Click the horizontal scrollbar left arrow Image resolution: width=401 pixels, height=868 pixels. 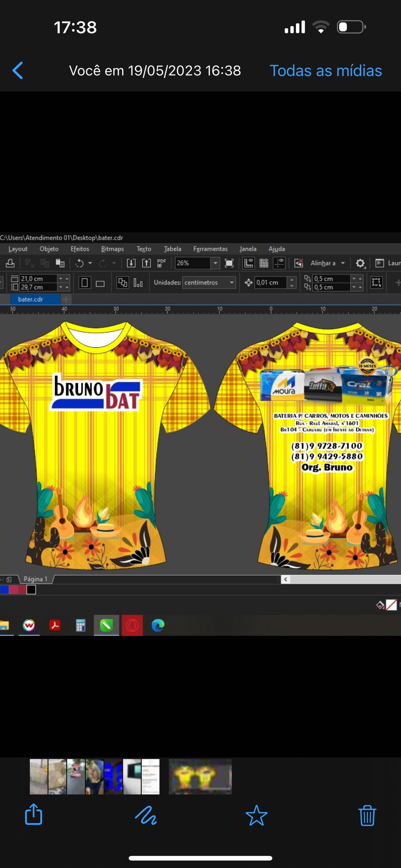(286, 579)
